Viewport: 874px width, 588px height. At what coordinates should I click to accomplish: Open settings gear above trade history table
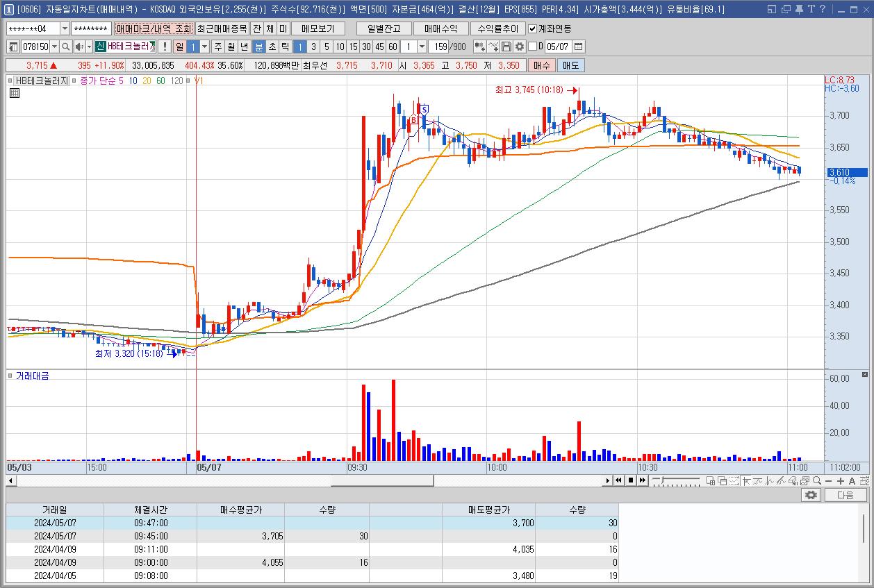click(810, 495)
